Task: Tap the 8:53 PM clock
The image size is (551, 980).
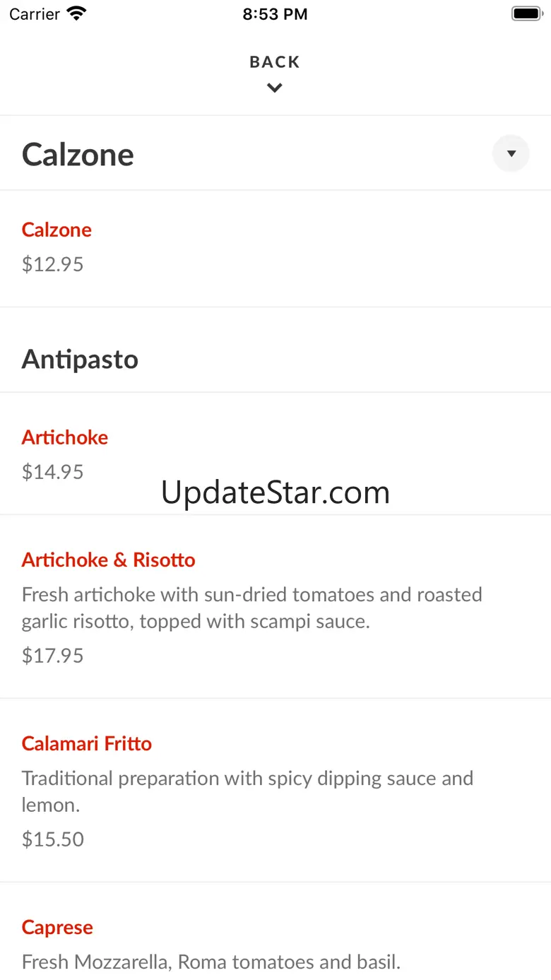Action: (x=275, y=14)
